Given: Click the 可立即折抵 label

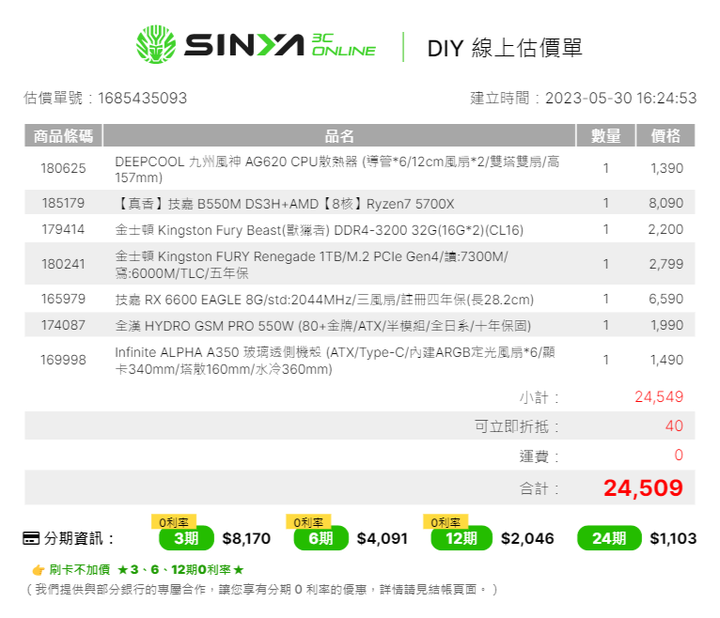Looking at the screenshot, I should coord(517,427).
